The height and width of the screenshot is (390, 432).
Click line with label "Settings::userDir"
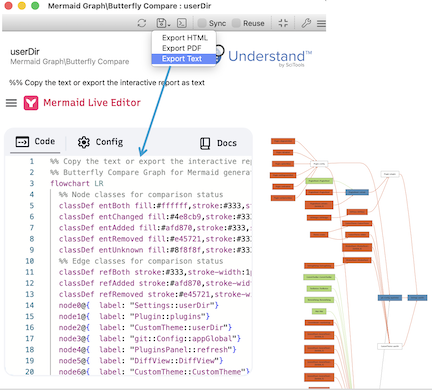pos(139,305)
